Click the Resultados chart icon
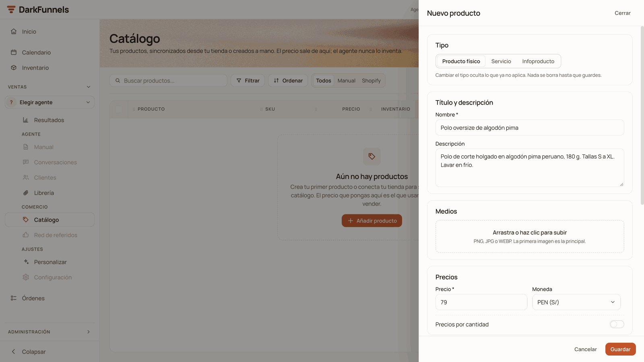Screen dimensions: 644x362 click(x=26, y=120)
